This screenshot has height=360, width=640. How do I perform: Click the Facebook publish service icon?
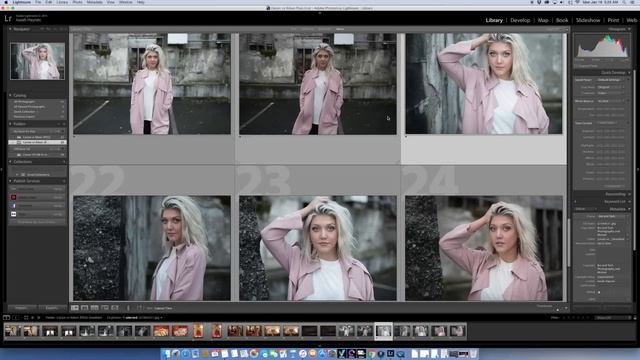click(x=13, y=206)
